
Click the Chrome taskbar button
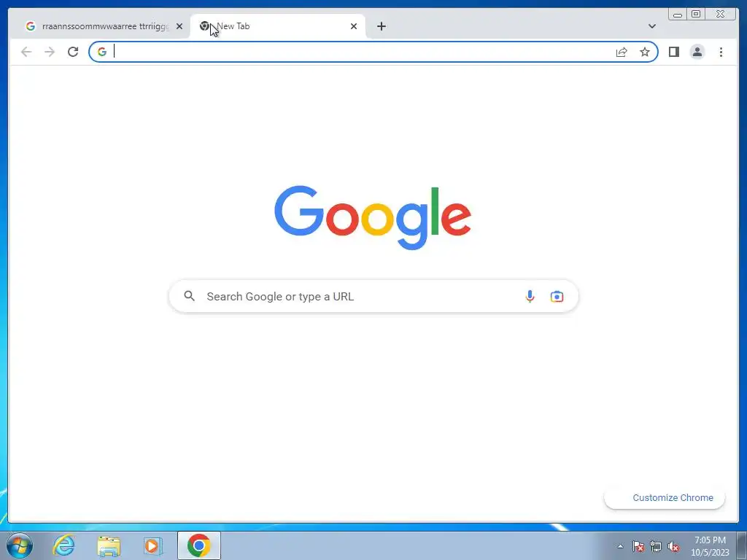(198, 545)
